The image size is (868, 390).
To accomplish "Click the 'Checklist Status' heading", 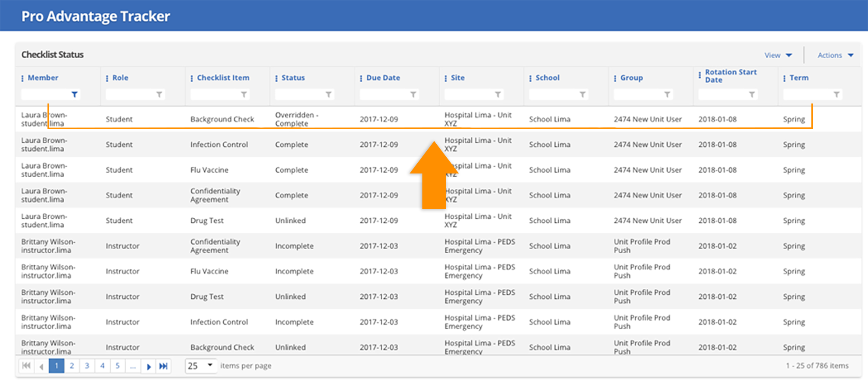I will pyautogui.click(x=52, y=55).
